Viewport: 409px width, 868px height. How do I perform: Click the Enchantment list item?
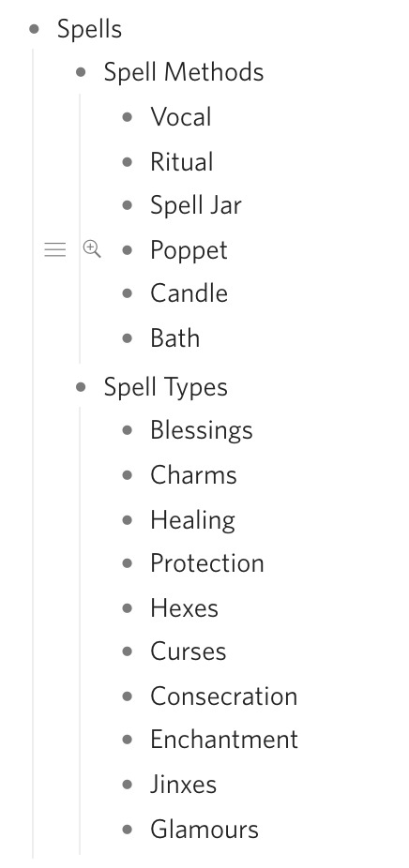click(x=224, y=740)
